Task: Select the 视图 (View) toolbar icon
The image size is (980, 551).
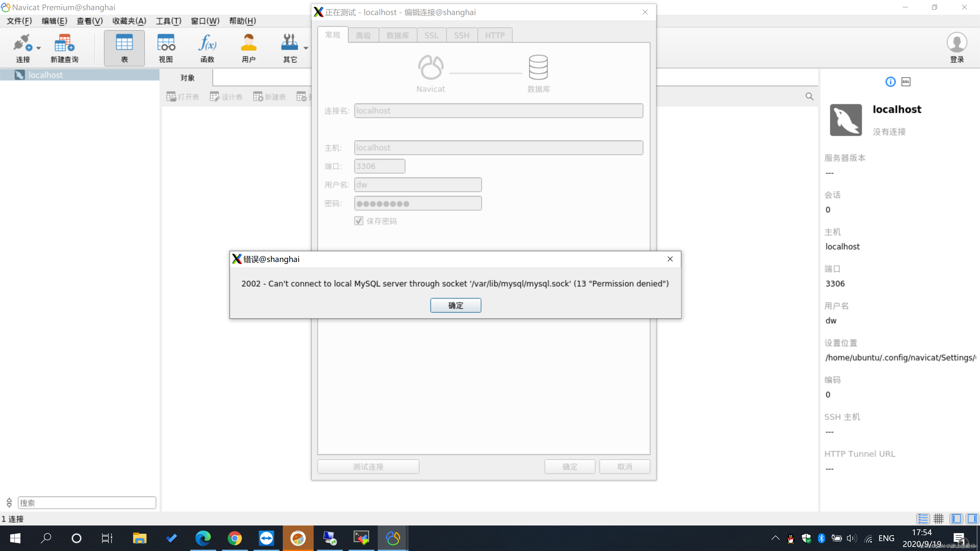Action: [x=166, y=47]
